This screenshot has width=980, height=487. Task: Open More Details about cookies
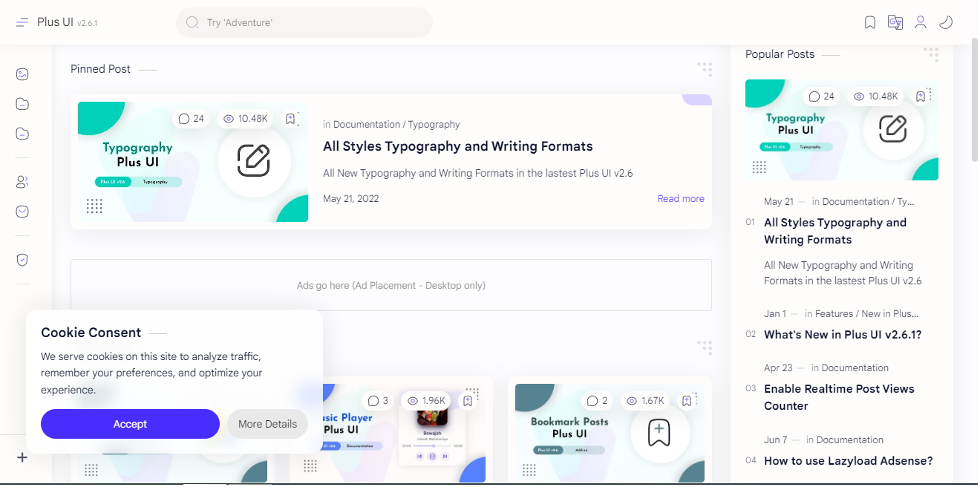coord(267,424)
